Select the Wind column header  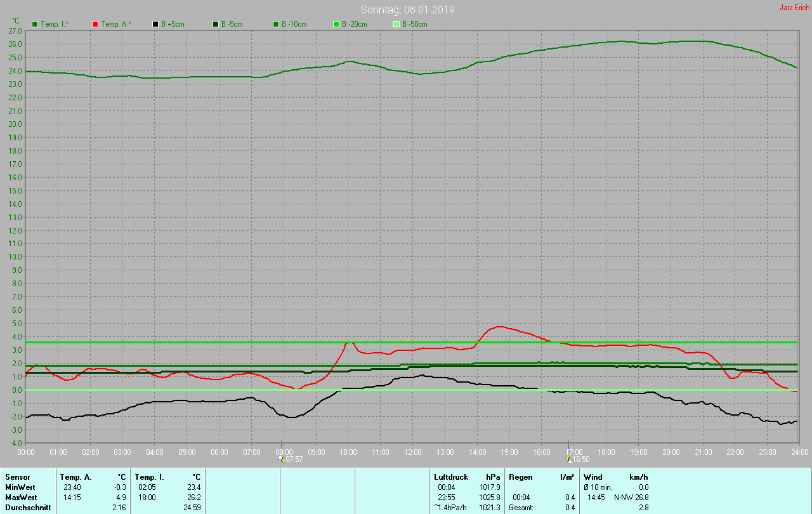pyautogui.click(x=593, y=477)
